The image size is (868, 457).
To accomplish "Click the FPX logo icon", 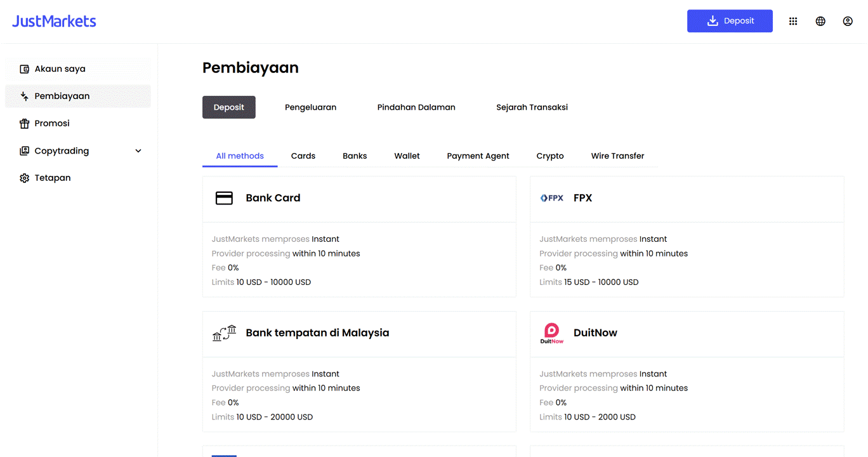I will (552, 198).
